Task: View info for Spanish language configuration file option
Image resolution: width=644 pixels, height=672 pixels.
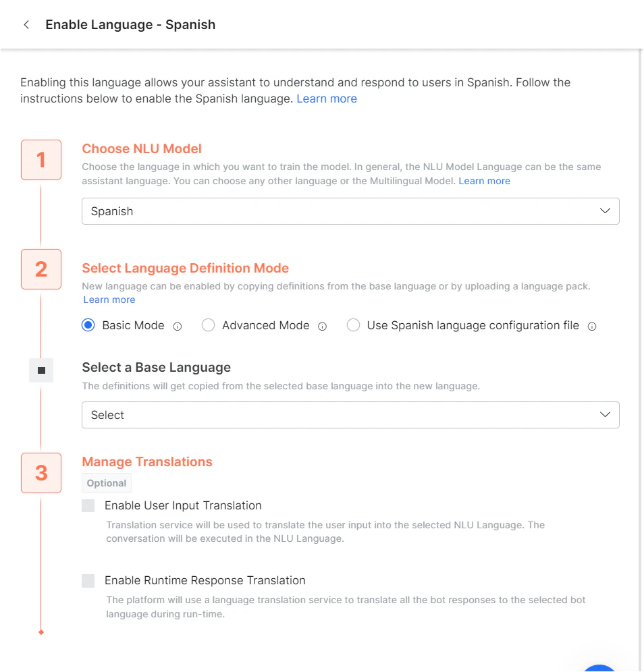Action: pyautogui.click(x=592, y=326)
